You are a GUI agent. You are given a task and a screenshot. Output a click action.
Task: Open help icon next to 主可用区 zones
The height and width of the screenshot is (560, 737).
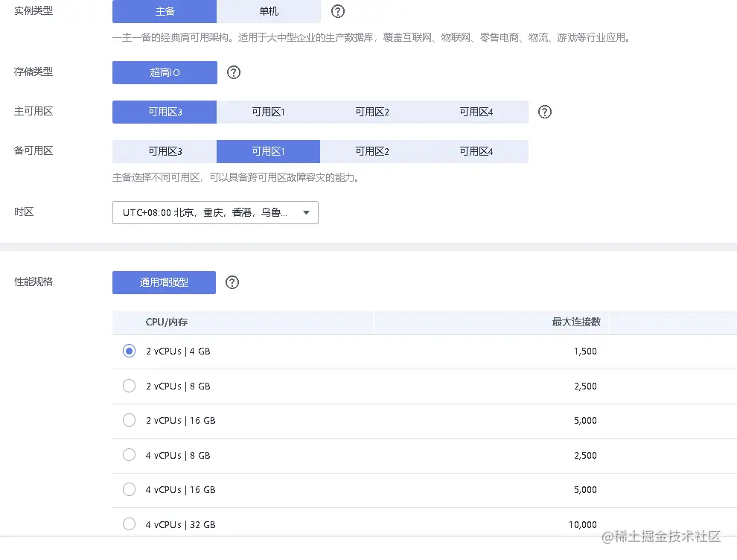click(x=545, y=112)
